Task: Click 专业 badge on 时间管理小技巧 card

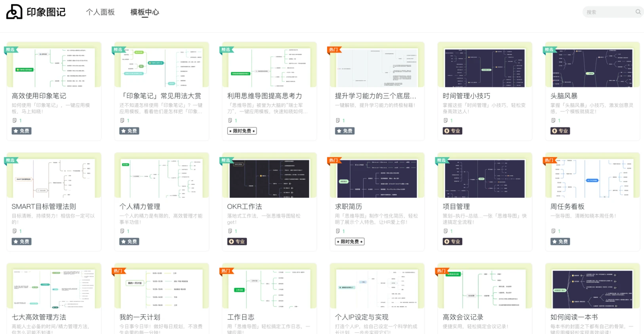Action: pyautogui.click(x=453, y=131)
